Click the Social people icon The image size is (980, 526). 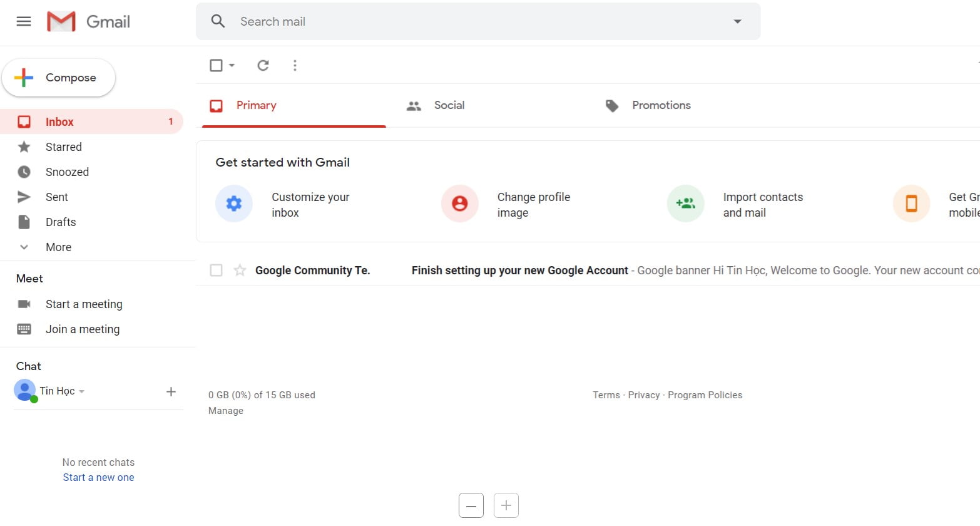click(414, 106)
